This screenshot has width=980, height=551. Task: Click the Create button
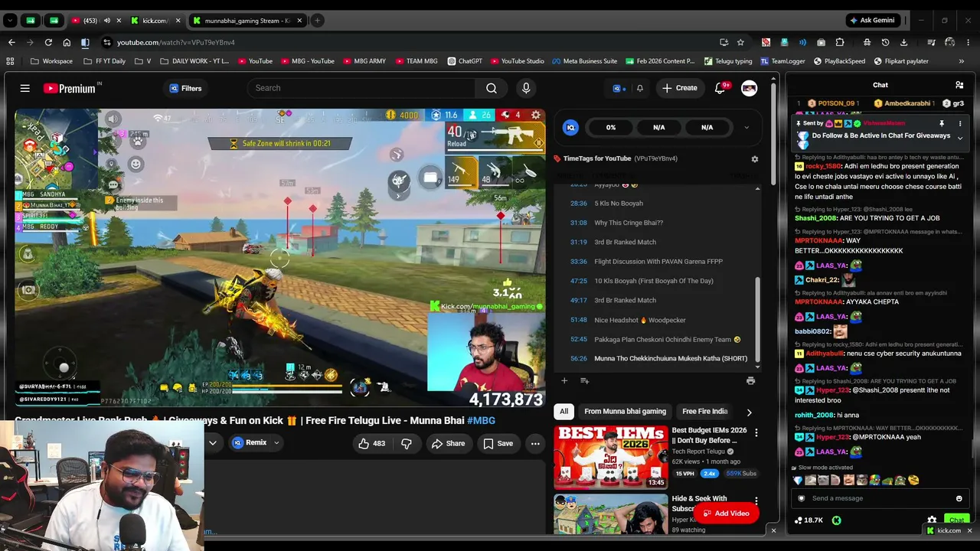[x=680, y=88]
